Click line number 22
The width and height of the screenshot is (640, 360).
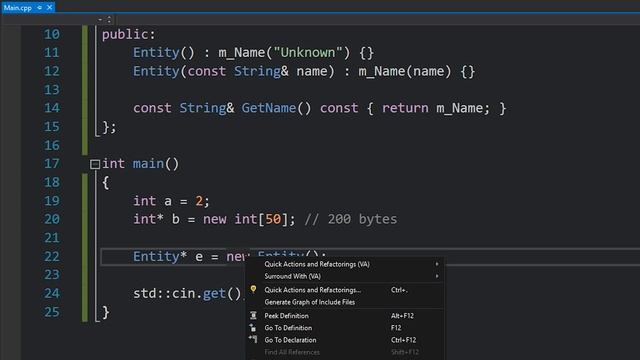tap(52, 256)
